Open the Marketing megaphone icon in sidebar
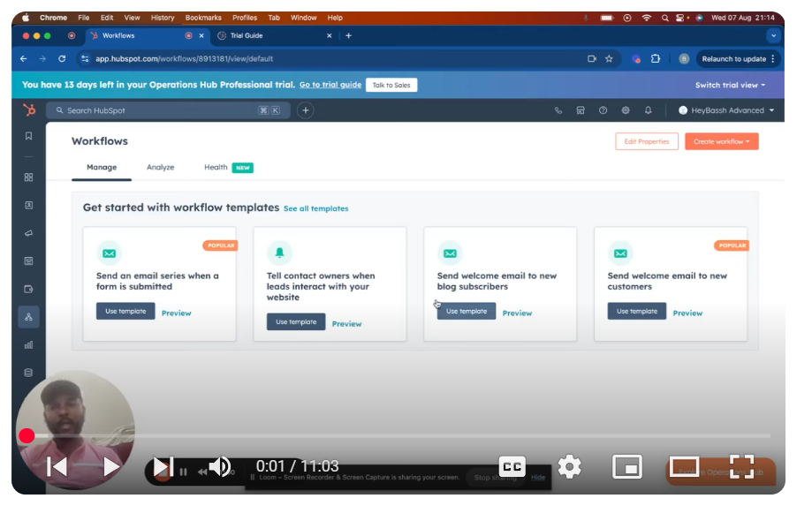The image size is (812, 506). (28, 233)
